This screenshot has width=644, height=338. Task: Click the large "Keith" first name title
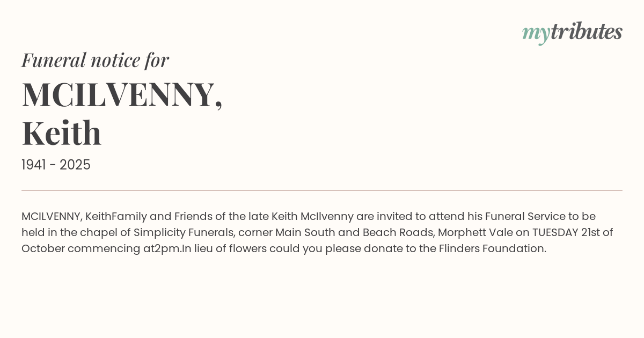pyautogui.click(x=62, y=133)
